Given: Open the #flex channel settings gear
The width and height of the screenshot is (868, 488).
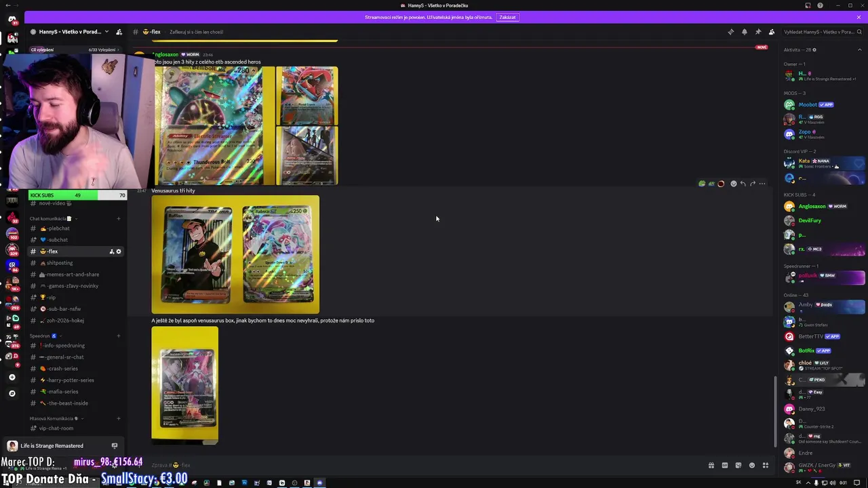Looking at the screenshot, I should point(119,251).
